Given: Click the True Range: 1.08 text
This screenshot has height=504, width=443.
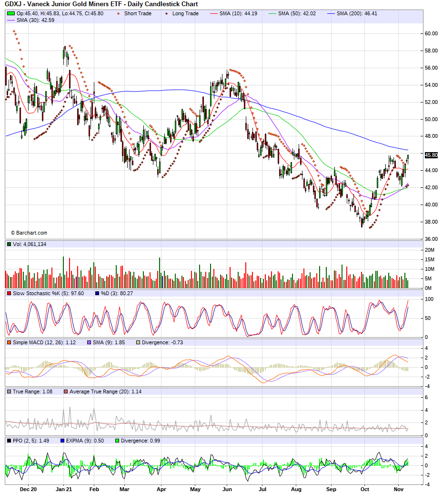Looking at the screenshot, I should pos(32,392).
